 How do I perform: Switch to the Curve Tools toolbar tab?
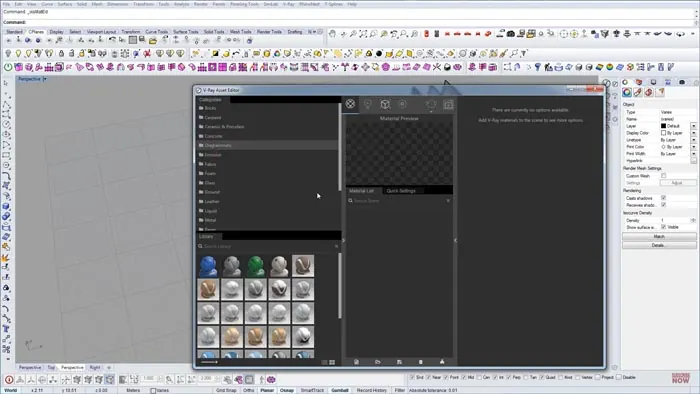tap(157, 32)
